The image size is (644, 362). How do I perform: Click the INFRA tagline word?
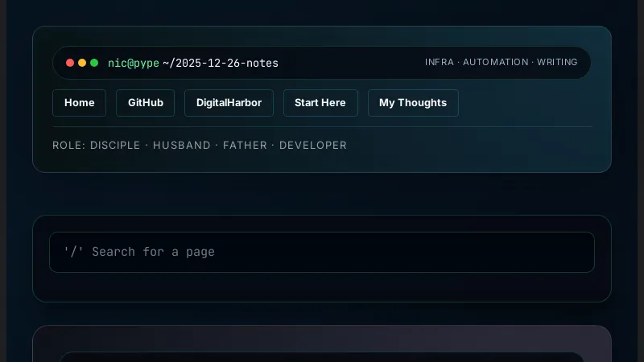tap(439, 62)
